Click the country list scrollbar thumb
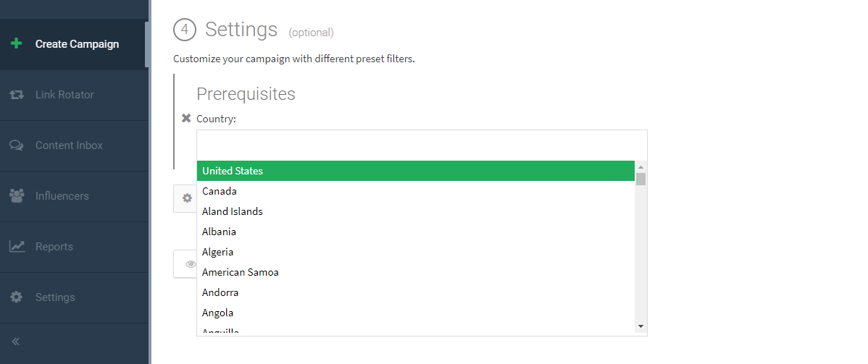The width and height of the screenshot is (868, 364). [640, 179]
